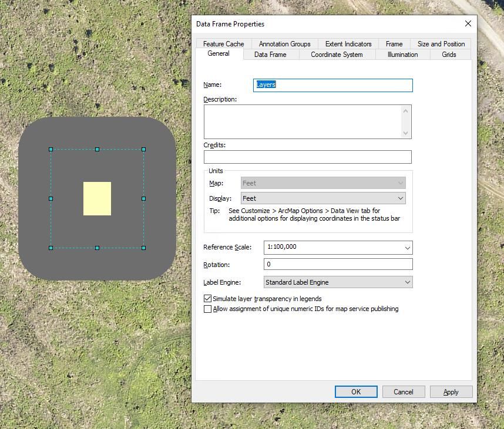Image resolution: width=504 pixels, height=429 pixels.
Task: Click the bottom-middle selection handle
Action: [x=97, y=248]
